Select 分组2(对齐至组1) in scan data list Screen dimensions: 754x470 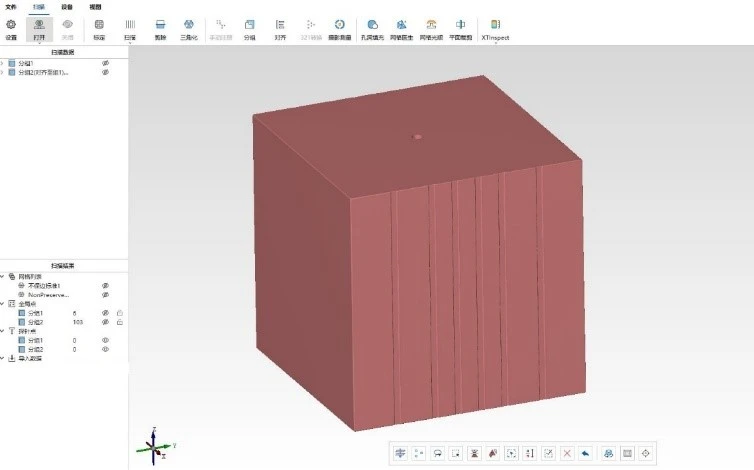[43, 72]
